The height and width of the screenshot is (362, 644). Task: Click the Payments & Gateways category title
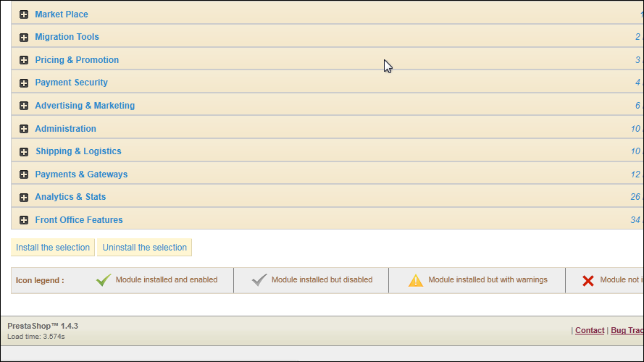[x=81, y=174]
